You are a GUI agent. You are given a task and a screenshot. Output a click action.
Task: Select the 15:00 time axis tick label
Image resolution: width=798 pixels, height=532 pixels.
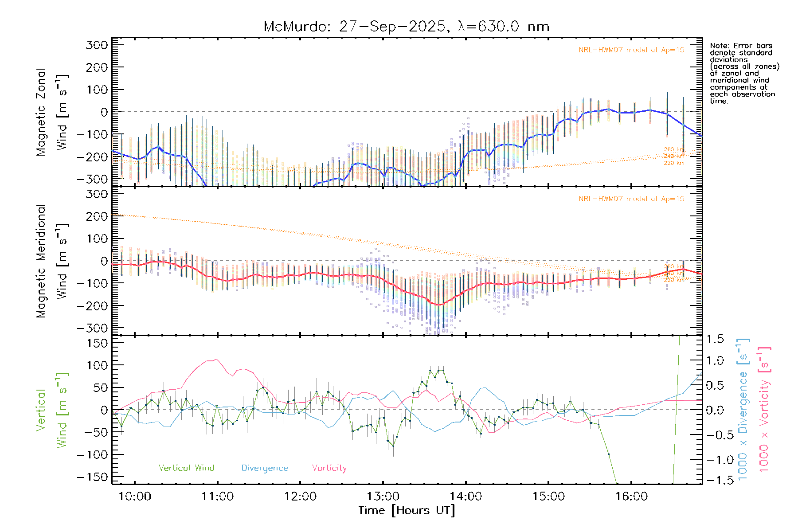click(548, 496)
